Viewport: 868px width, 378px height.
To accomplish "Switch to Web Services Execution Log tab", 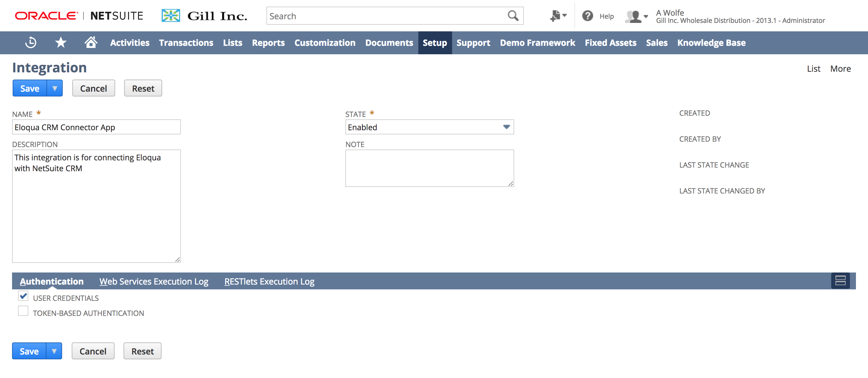I will (x=154, y=281).
